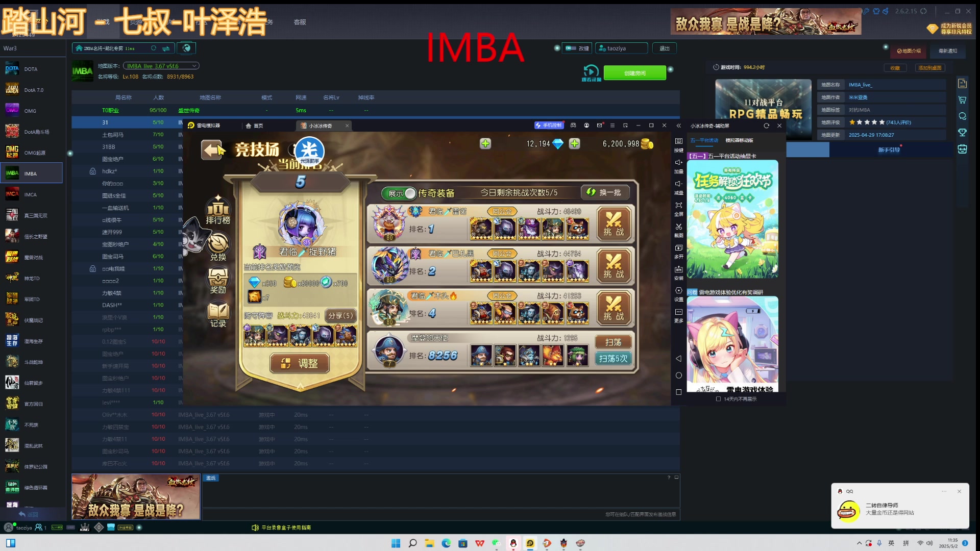980x551 pixels.
Task: Click the trophy icon in right sidebar
Action: [x=962, y=133]
